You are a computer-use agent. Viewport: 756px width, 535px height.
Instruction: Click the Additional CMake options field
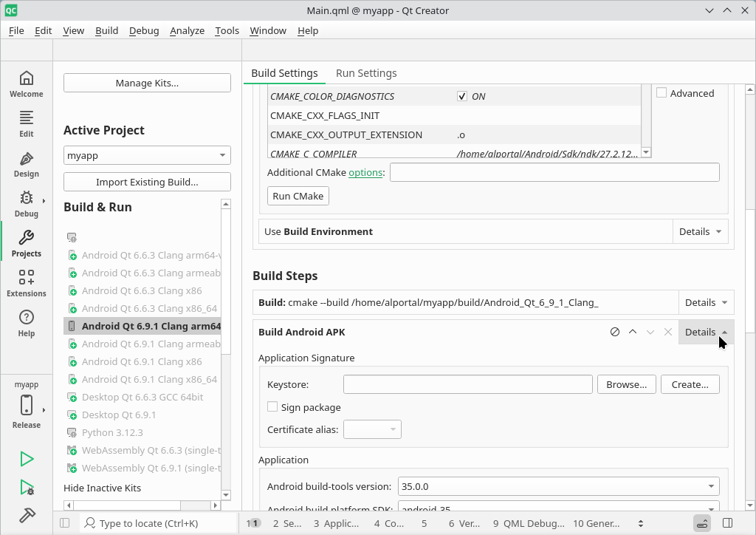[554, 172]
